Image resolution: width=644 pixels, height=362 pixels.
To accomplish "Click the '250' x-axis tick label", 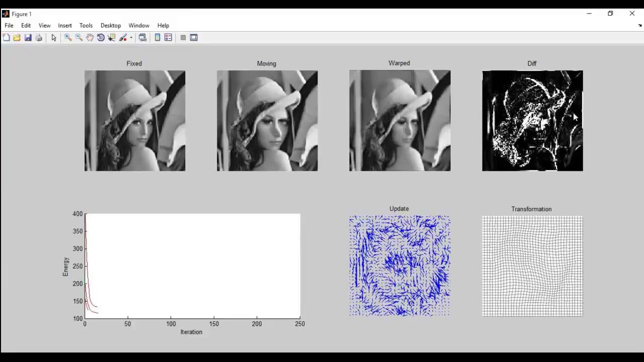I will tap(300, 324).
